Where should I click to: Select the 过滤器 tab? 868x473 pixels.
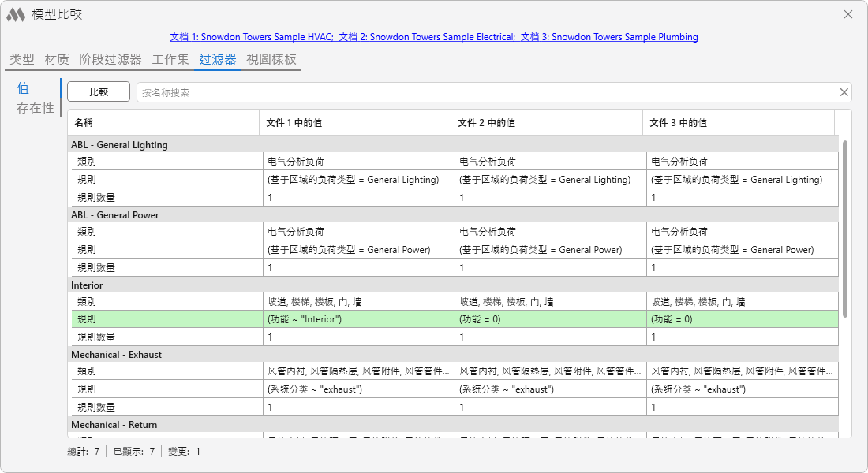click(218, 59)
